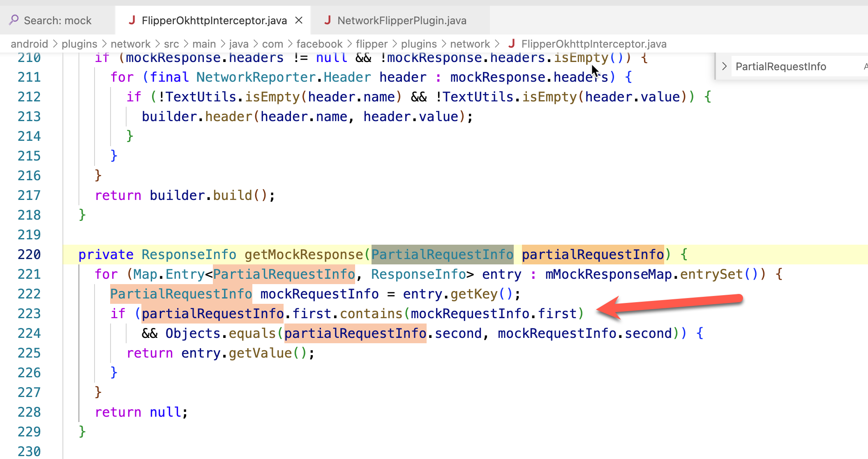The height and width of the screenshot is (459, 868).
Task: Click the 'main' breadcrumb segment
Action: 204,44
